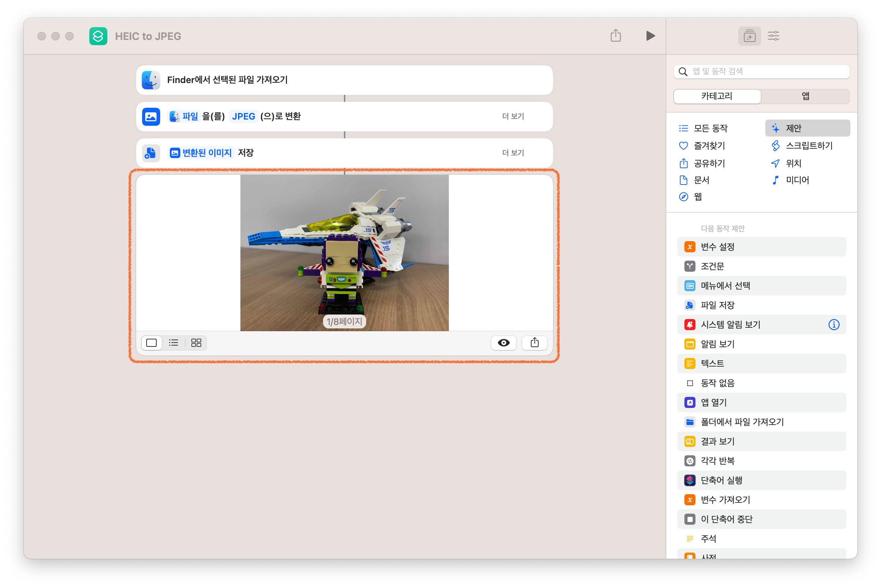Viewport: 881px width, 588px height.
Task: Select the 카테고리 tab
Action: [x=717, y=96]
